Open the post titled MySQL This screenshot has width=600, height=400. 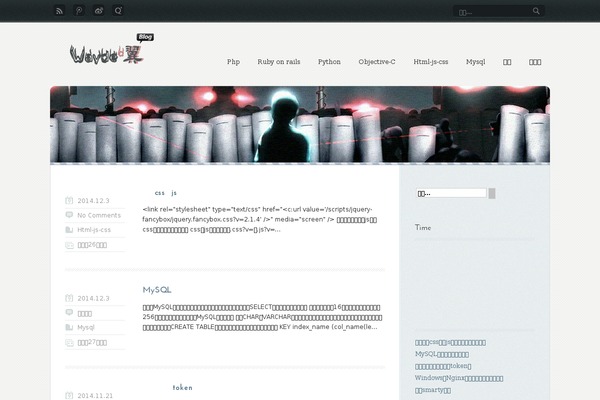pyautogui.click(x=157, y=290)
